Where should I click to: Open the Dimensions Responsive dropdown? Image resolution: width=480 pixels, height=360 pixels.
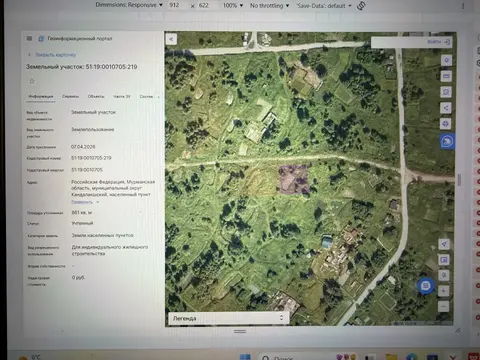[129, 5]
